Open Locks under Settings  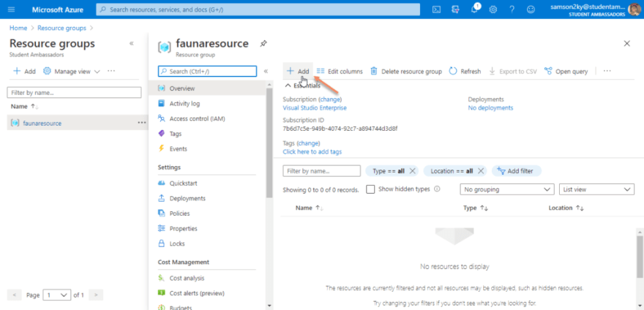pyautogui.click(x=177, y=243)
